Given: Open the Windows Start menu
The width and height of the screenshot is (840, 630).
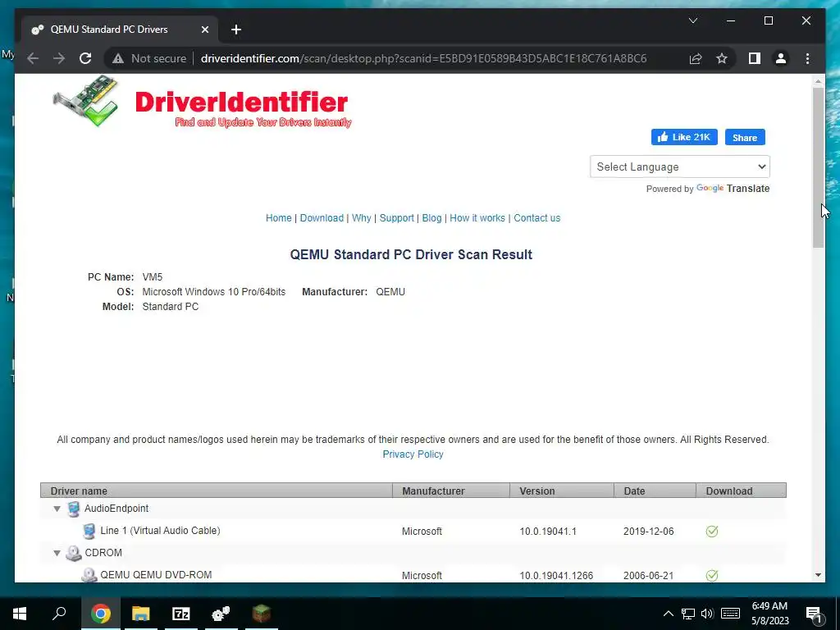Looking at the screenshot, I should tap(20, 614).
